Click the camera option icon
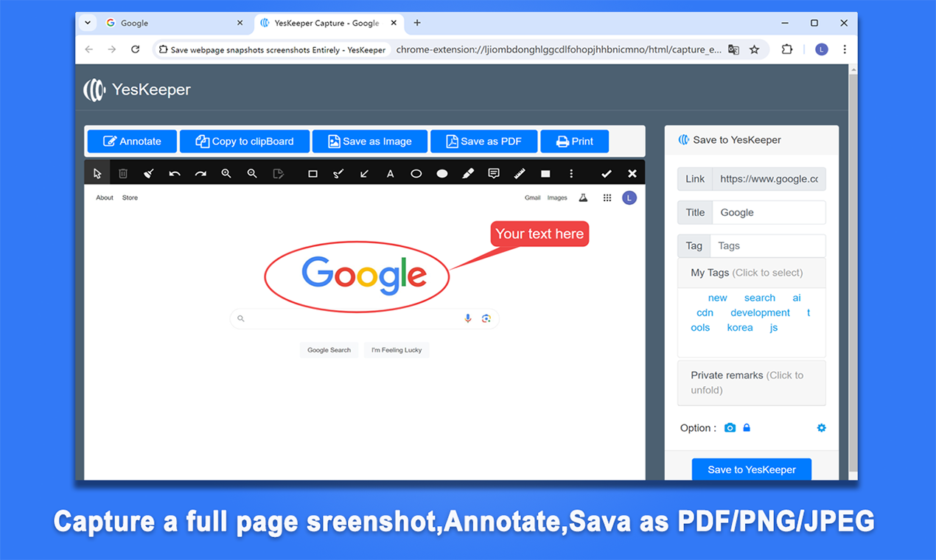 [x=730, y=428]
